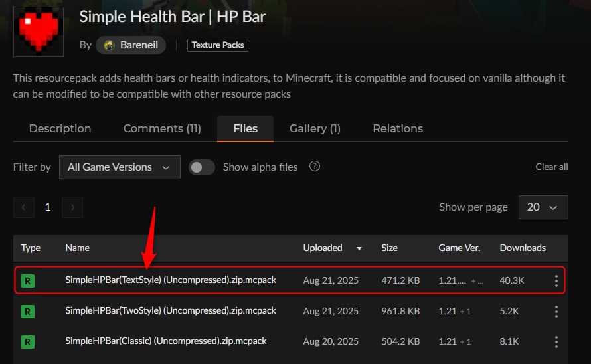591x364 pixels.
Task: Click the Name column header
Action: pyautogui.click(x=77, y=248)
